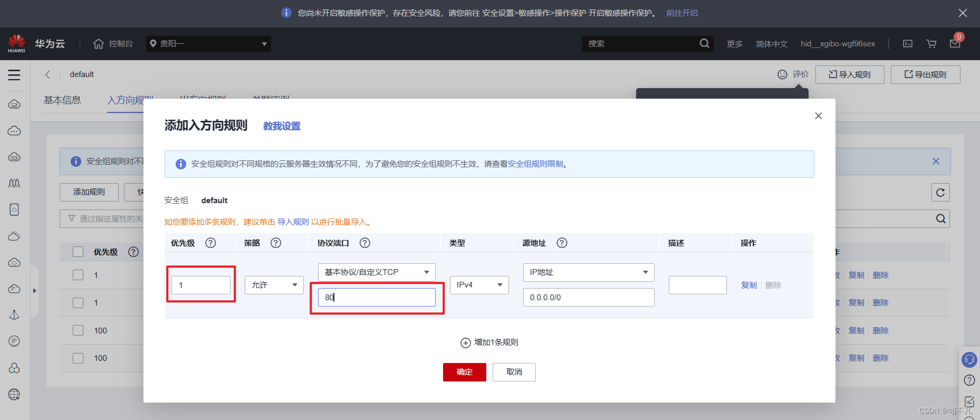980x420 pixels.
Task: Click the plus icon for 增加1条规则
Action: [466, 343]
